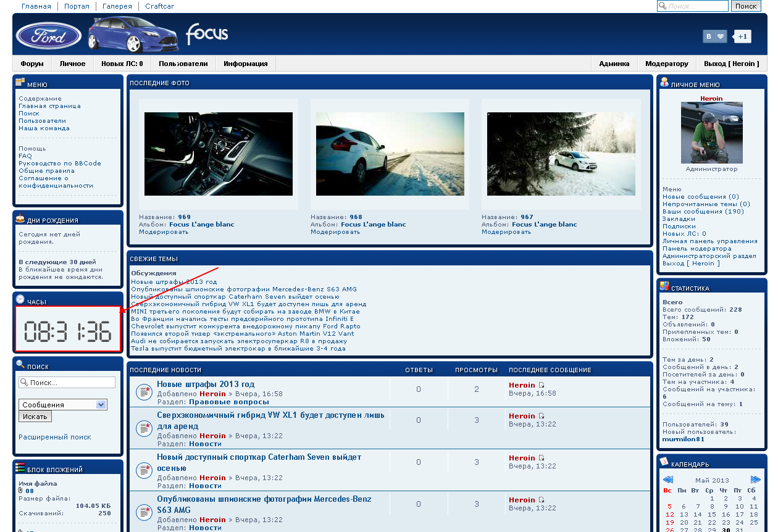Click the heart like icon in header
Image resolution: width=778 pixels, height=532 pixels.
[720, 36]
